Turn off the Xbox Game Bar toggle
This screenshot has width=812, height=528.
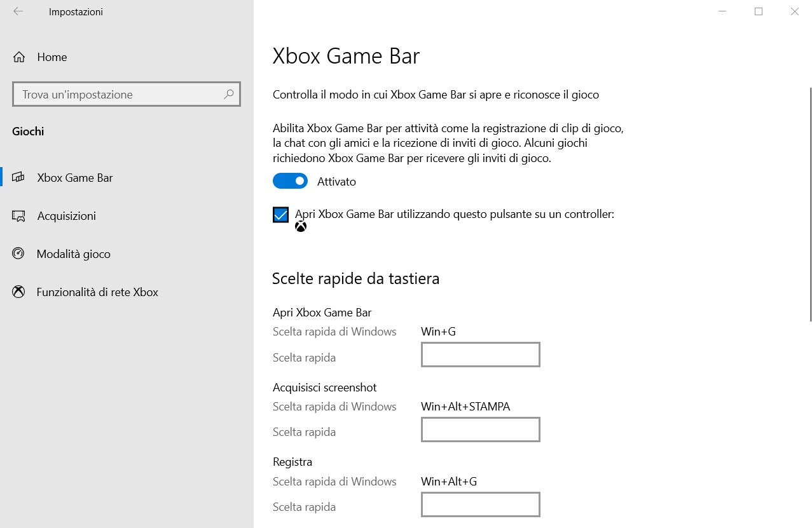point(290,181)
